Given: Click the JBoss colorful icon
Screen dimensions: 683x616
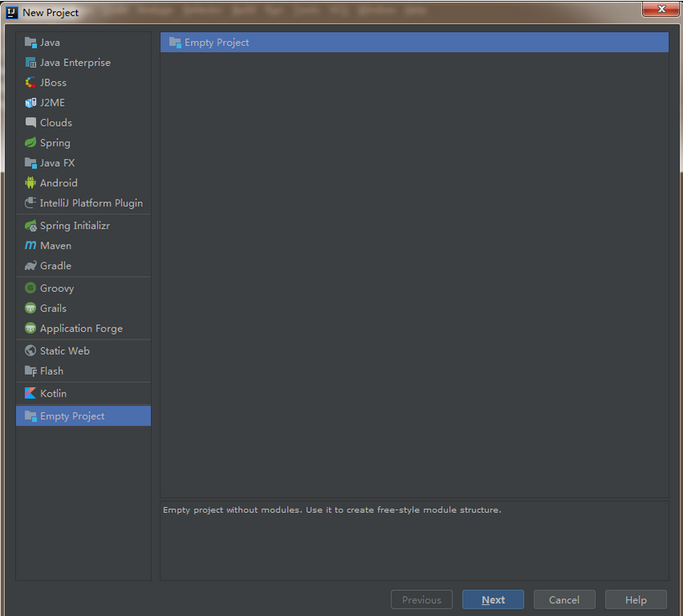Looking at the screenshot, I should tap(30, 82).
